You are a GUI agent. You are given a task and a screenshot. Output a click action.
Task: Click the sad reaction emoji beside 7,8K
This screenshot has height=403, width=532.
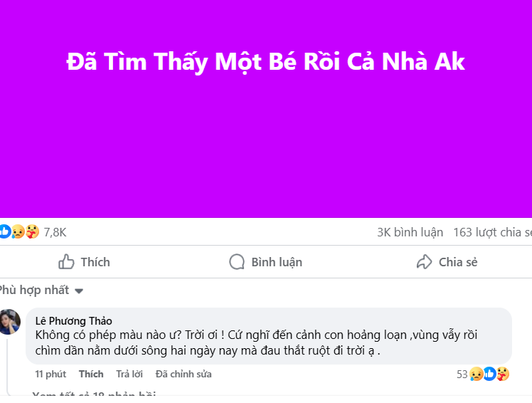18,231
